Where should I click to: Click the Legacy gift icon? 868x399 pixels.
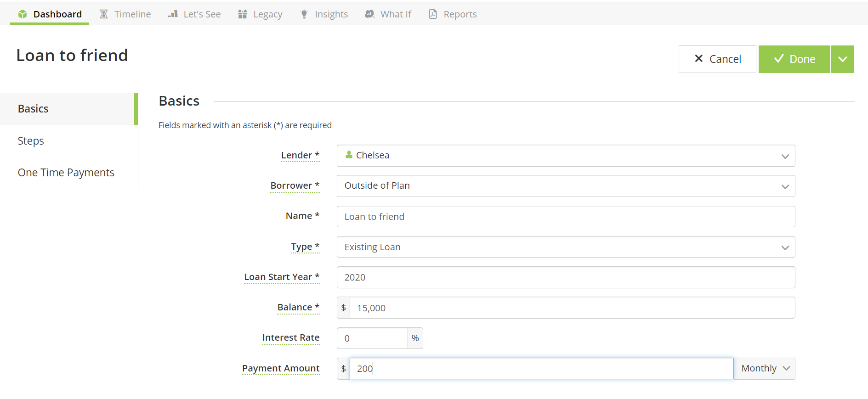pos(243,14)
